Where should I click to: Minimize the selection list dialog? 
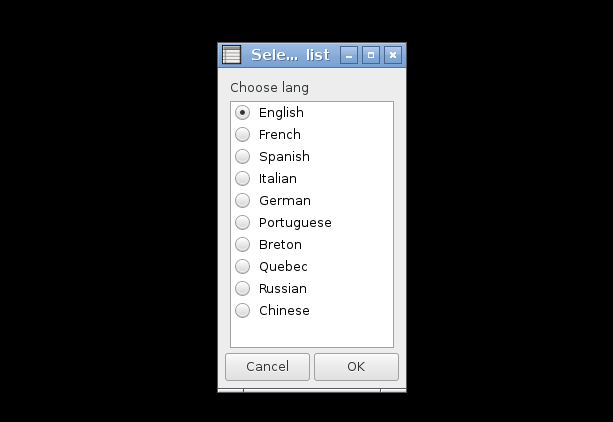point(349,55)
